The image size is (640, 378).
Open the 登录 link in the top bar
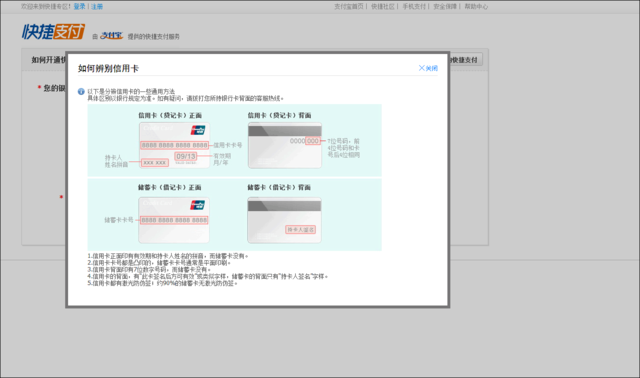click(80, 7)
